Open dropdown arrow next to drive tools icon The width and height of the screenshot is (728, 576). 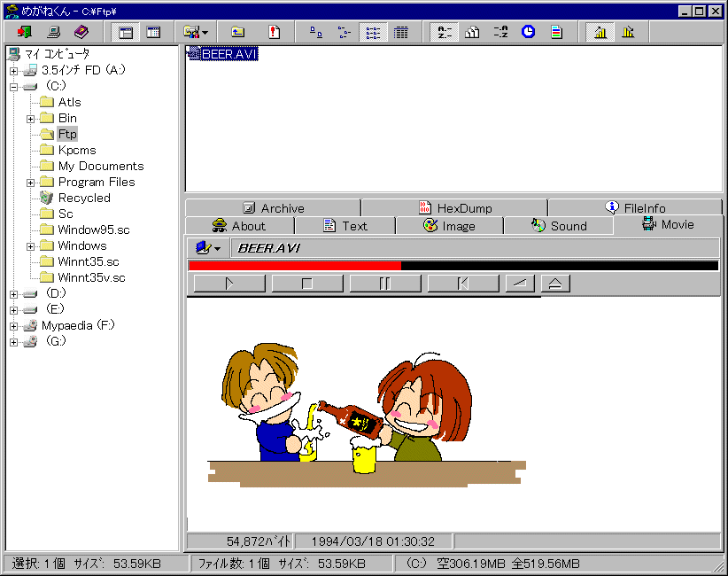point(205,33)
